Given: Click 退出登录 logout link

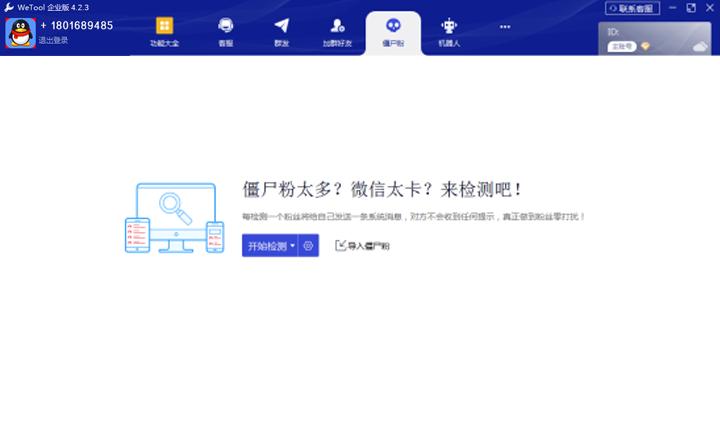Looking at the screenshot, I should (53, 40).
